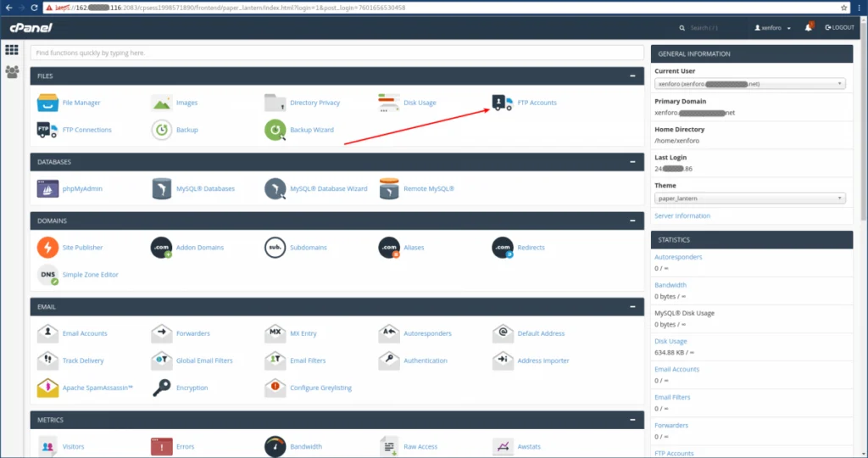
Task: Click the Bandwidth statistics link
Action: [x=670, y=285]
